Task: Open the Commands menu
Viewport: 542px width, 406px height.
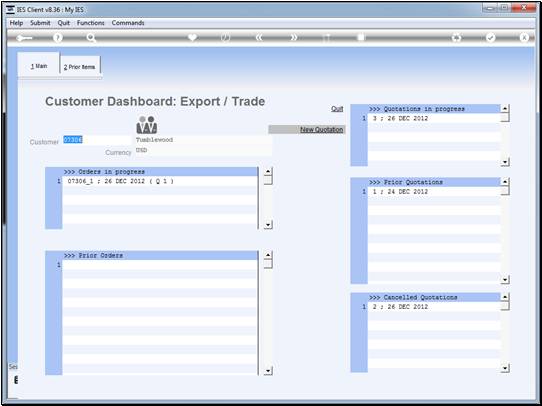Action: 128,23
